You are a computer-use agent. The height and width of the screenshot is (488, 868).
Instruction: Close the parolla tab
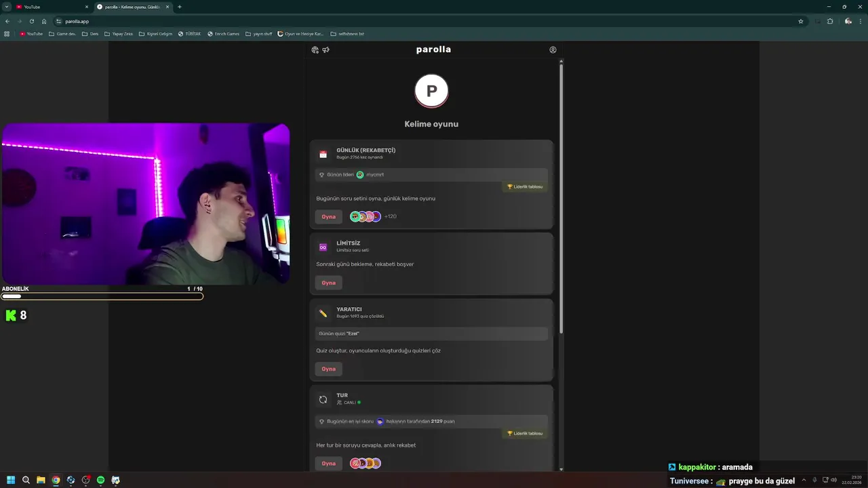click(167, 7)
